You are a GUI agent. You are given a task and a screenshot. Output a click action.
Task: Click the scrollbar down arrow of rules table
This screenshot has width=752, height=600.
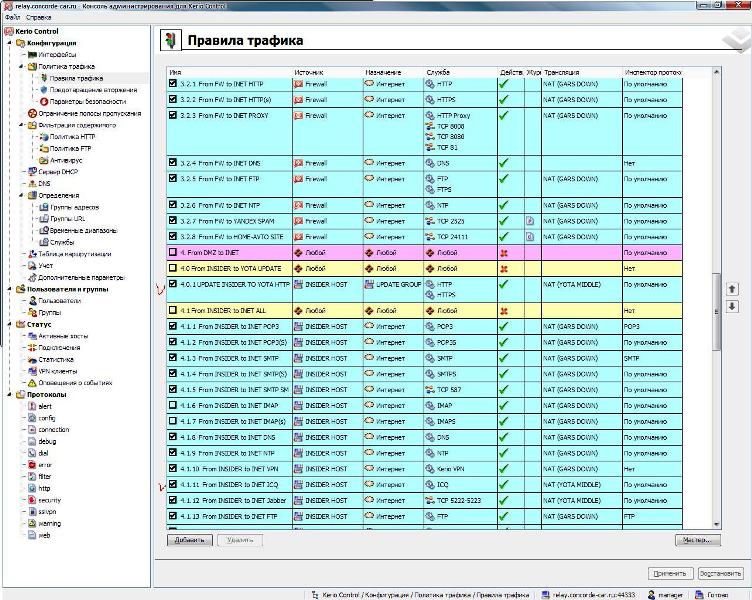717,524
